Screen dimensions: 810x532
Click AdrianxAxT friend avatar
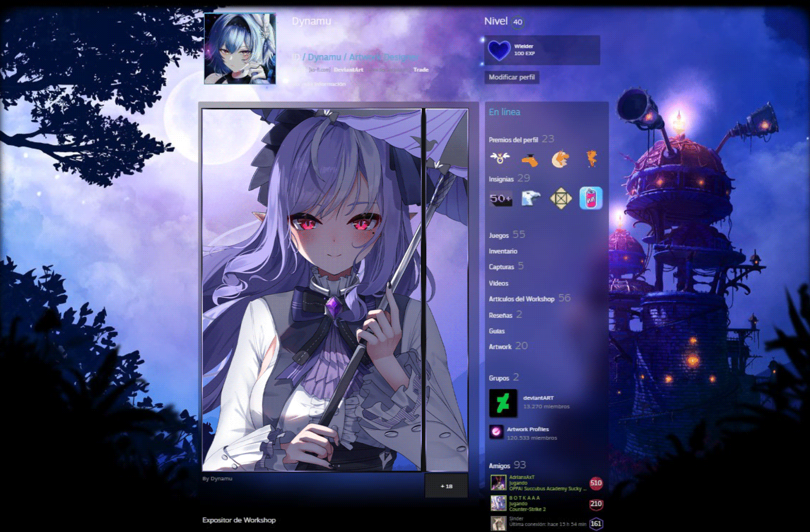coord(498,483)
